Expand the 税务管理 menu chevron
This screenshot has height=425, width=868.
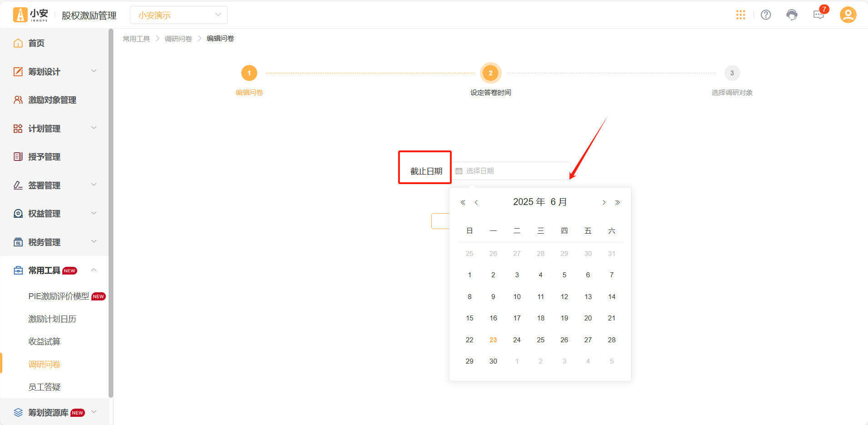[94, 241]
